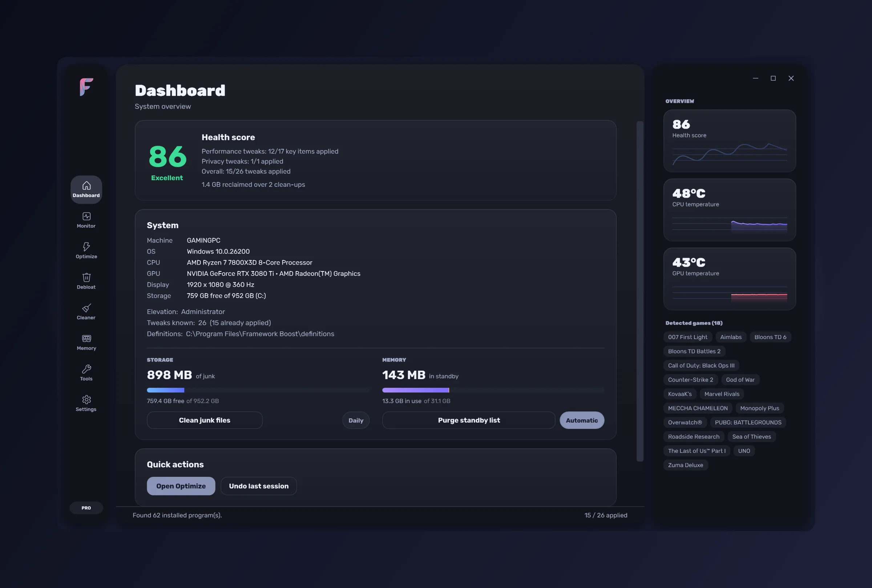872x588 pixels.
Task: Select the Bloons TD 6 chip
Action: [770, 337]
